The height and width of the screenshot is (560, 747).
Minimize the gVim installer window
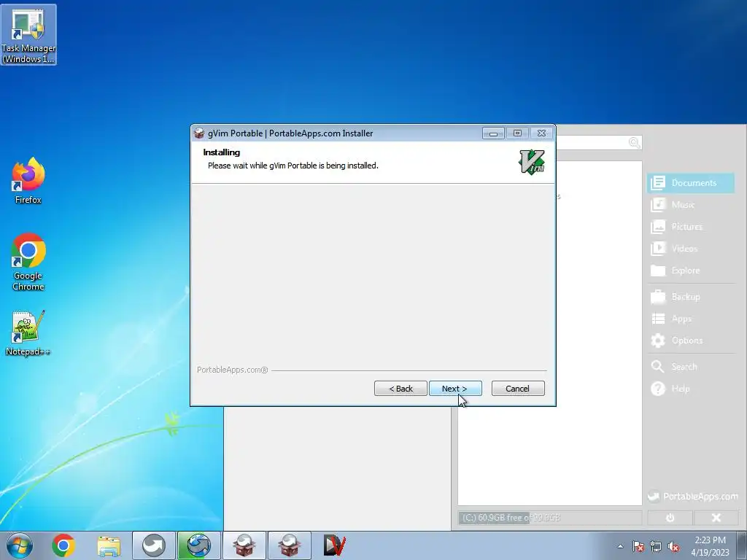pos(493,133)
